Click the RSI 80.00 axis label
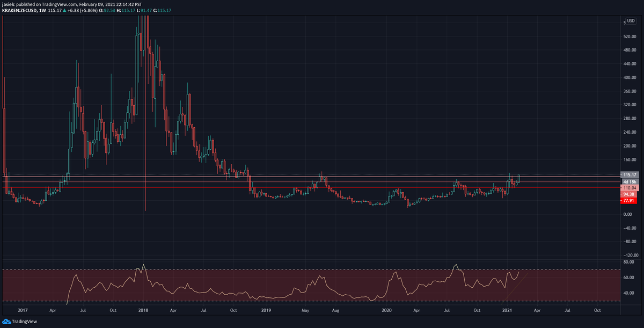Image resolution: width=644 pixels, height=328 pixels. click(x=629, y=262)
